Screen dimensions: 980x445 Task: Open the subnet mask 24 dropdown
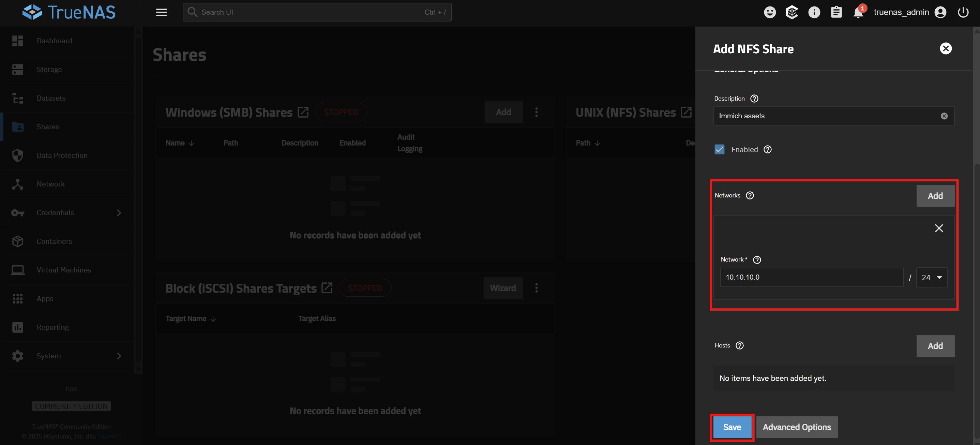tap(931, 278)
